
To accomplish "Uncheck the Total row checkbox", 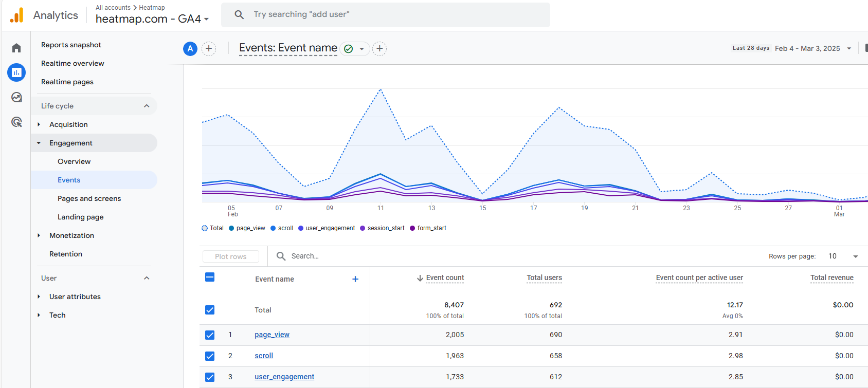I will (210, 310).
